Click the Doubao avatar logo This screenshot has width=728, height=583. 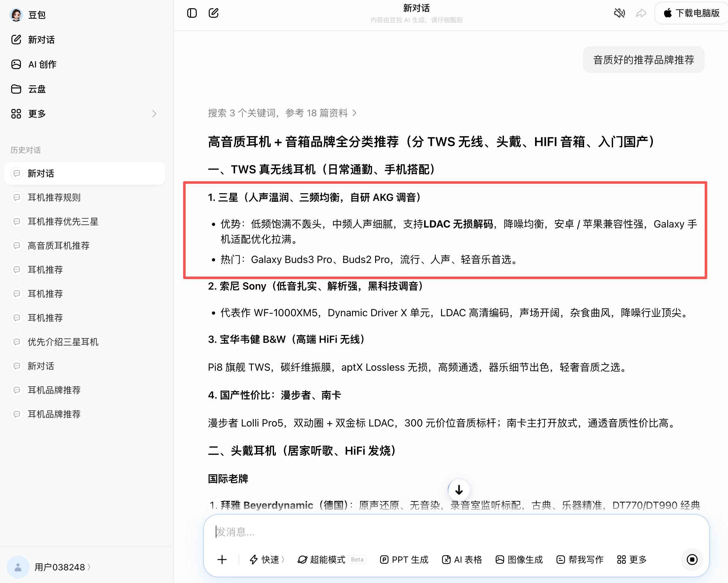(16, 15)
